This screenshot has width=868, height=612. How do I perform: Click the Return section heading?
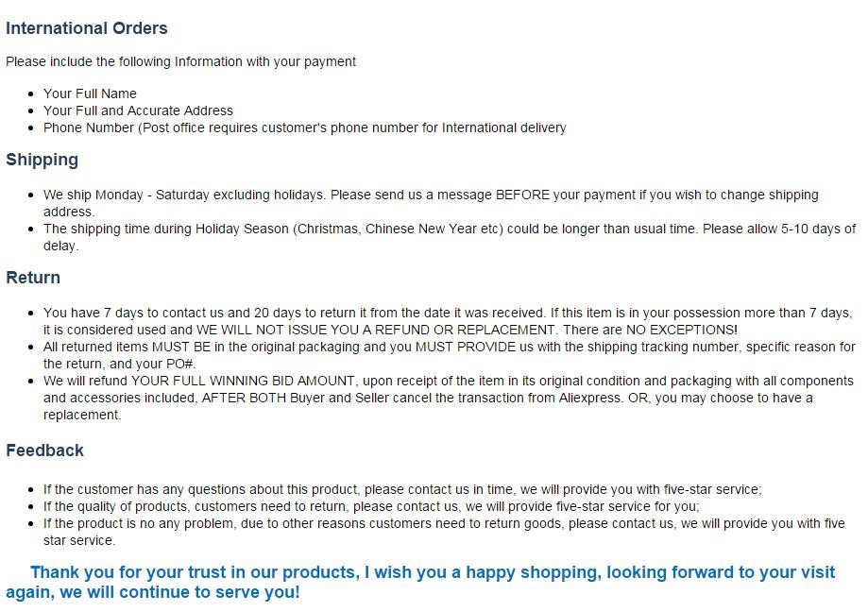(33, 278)
